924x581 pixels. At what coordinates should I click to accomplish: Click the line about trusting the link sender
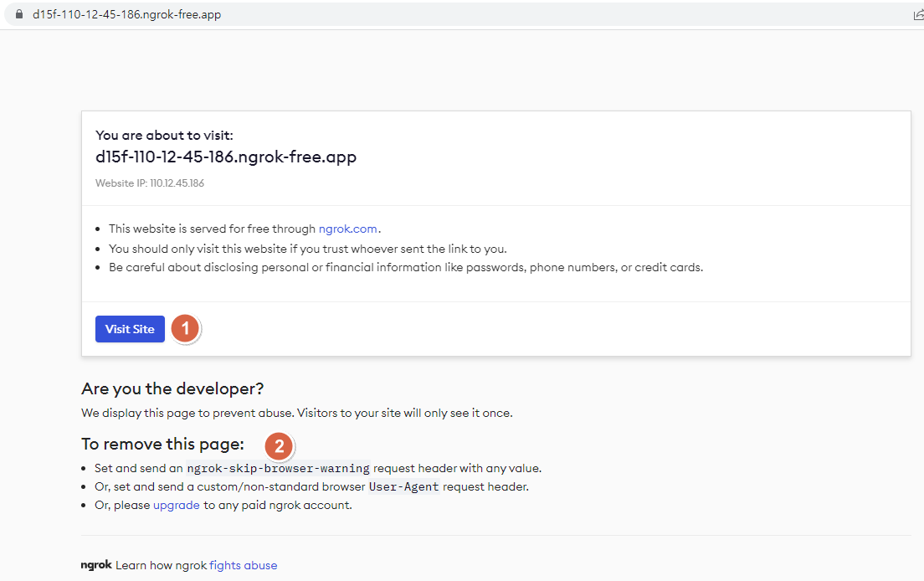pyautogui.click(x=308, y=249)
